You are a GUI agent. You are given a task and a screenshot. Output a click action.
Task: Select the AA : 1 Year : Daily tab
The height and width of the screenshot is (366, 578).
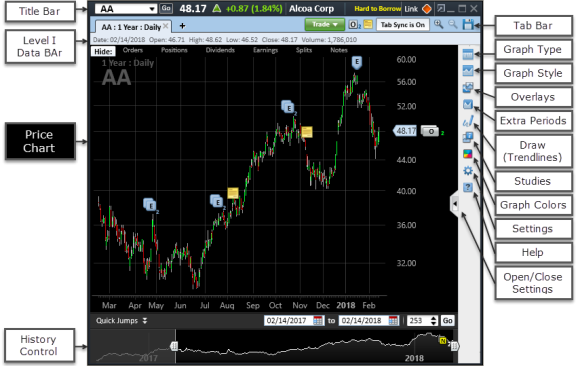click(131, 27)
